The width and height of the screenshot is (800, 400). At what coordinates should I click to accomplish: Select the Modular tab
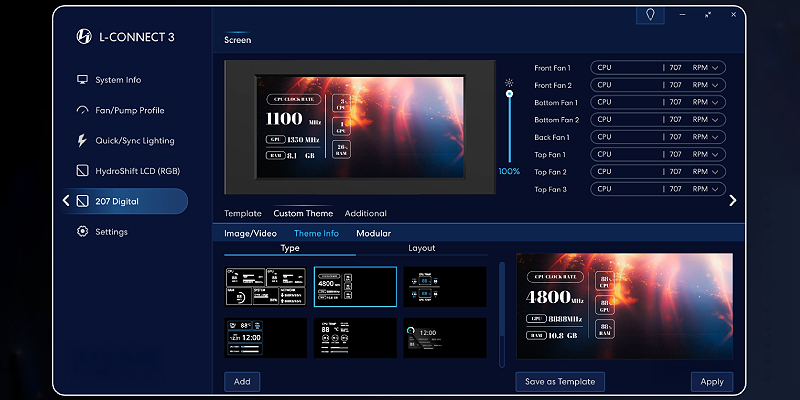(x=373, y=233)
